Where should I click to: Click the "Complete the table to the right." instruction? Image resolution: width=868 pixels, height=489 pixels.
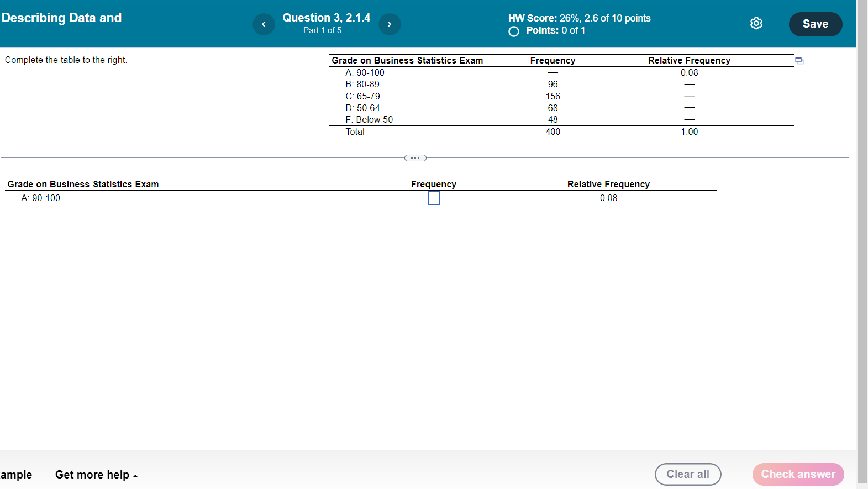click(66, 60)
